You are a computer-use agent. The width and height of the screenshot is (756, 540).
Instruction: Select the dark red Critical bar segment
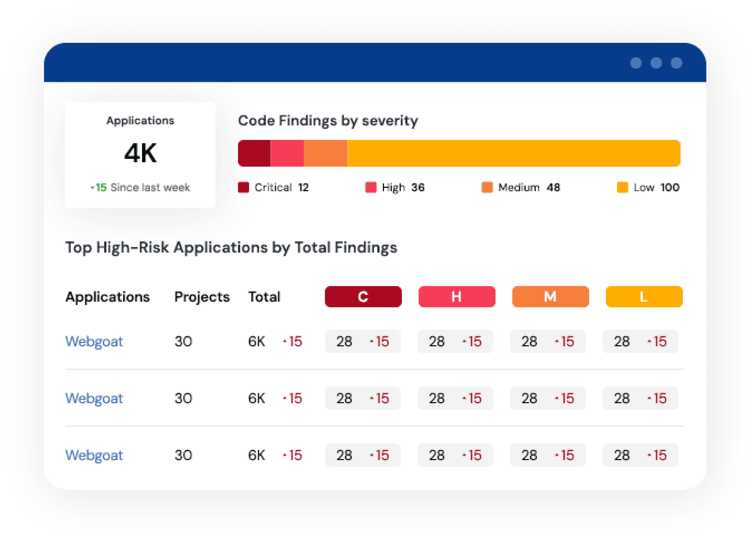click(x=254, y=153)
